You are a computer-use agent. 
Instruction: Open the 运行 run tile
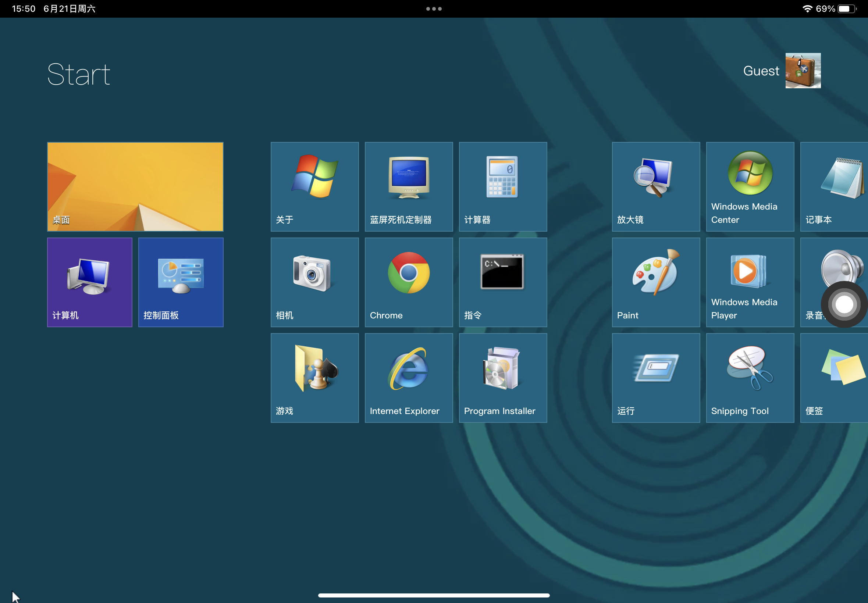[x=656, y=378]
